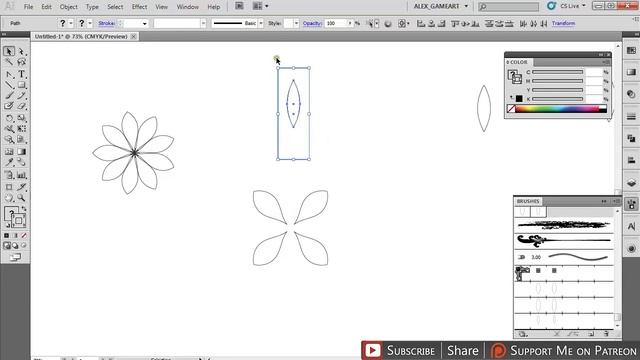
Task: Click the Brushes panel dock icon
Action: coord(631,204)
